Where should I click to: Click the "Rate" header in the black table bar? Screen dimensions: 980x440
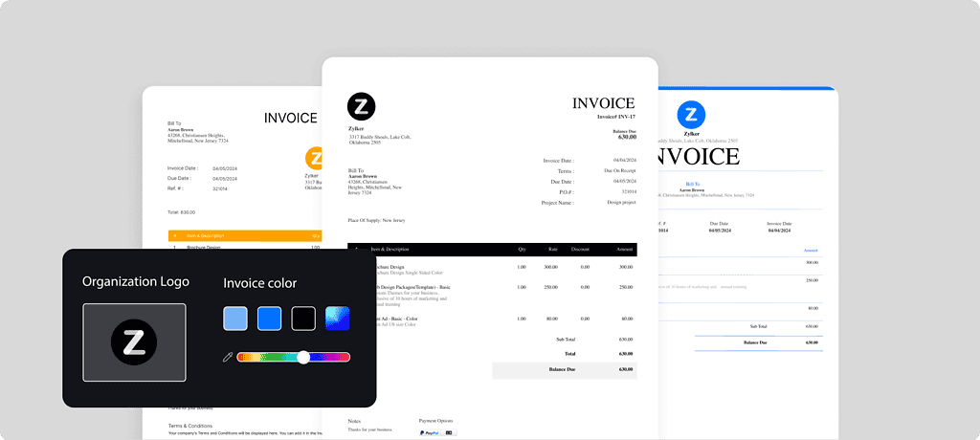pos(553,250)
